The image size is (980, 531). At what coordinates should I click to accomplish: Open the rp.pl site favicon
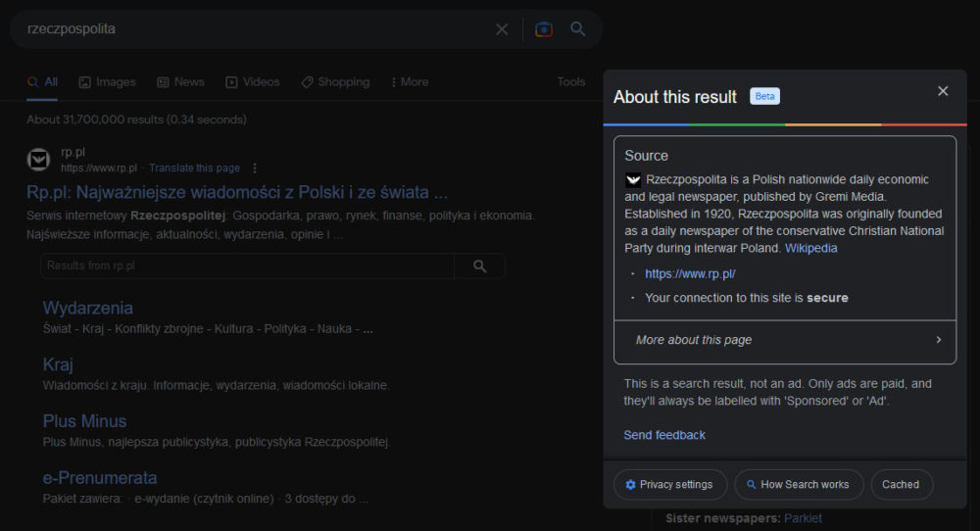click(x=39, y=160)
